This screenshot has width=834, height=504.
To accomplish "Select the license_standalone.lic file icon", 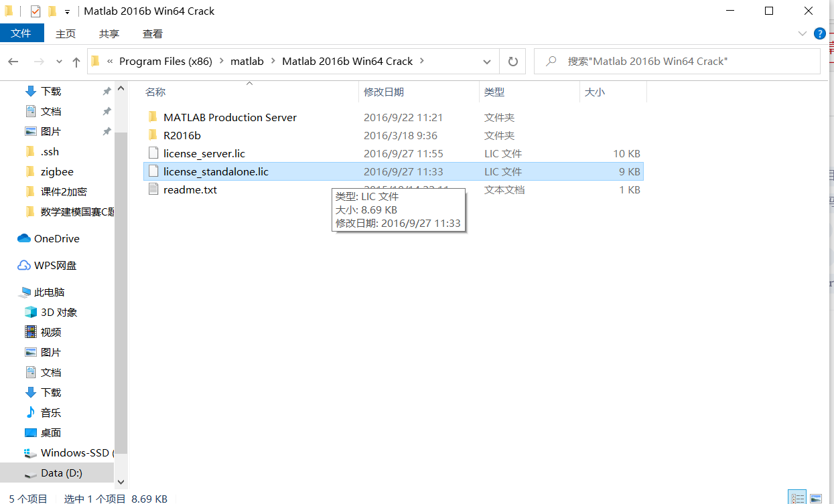I will [x=153, y=171].
